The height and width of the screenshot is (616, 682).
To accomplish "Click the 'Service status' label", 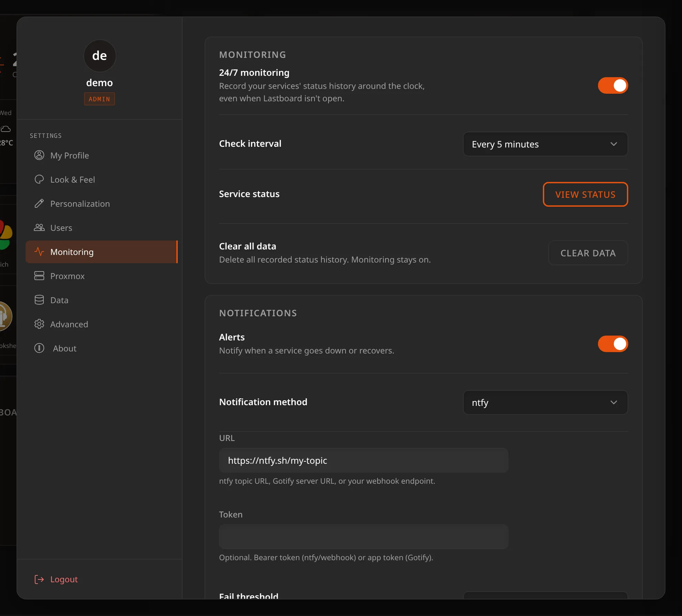I will [249, 194].
